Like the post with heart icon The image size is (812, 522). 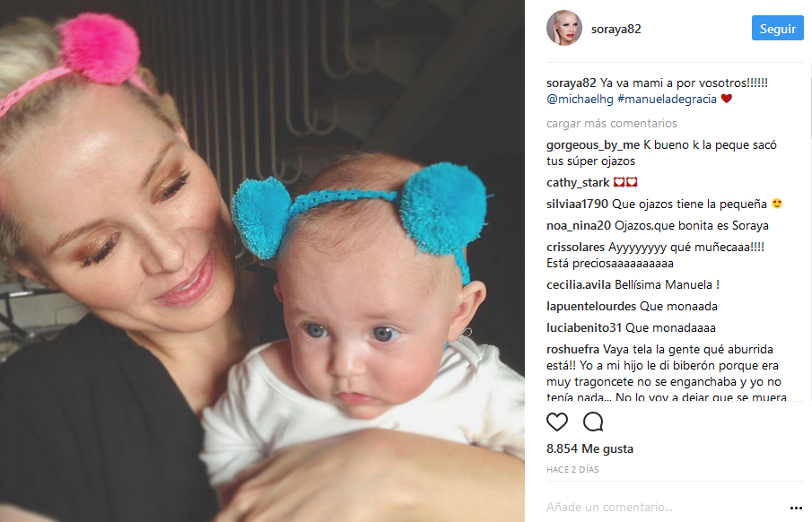[x=557, y=422]
